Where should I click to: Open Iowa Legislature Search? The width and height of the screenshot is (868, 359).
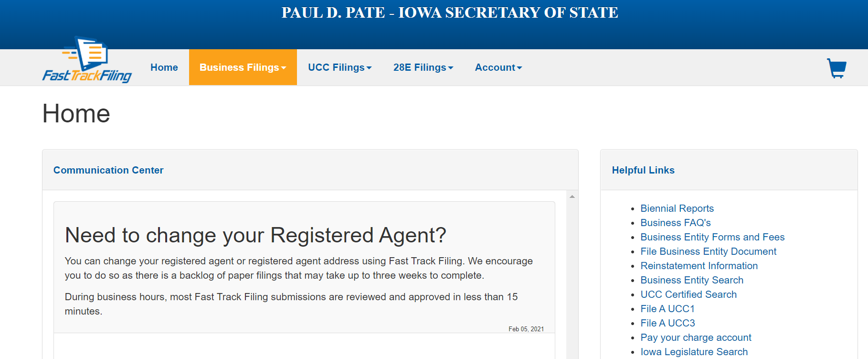click(693, 352)
